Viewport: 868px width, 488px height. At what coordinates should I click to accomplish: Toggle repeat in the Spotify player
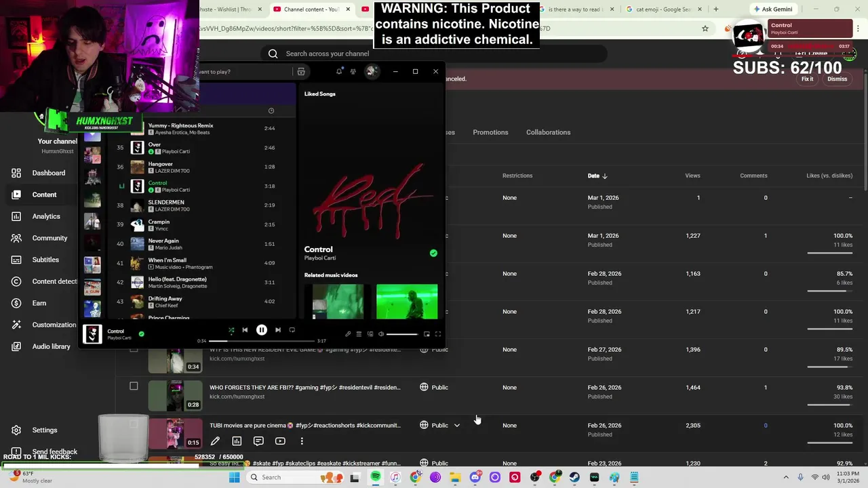292,330
